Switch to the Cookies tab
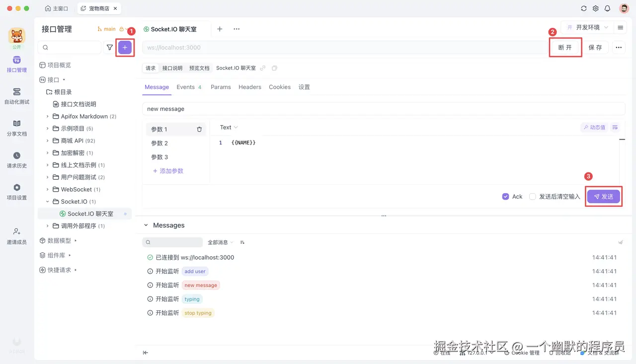This screenshot has width=636, height=364. (x=280, y=87)
